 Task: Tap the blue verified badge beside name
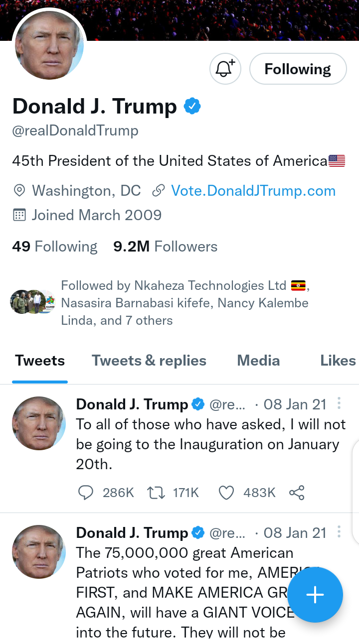[192, 106]
